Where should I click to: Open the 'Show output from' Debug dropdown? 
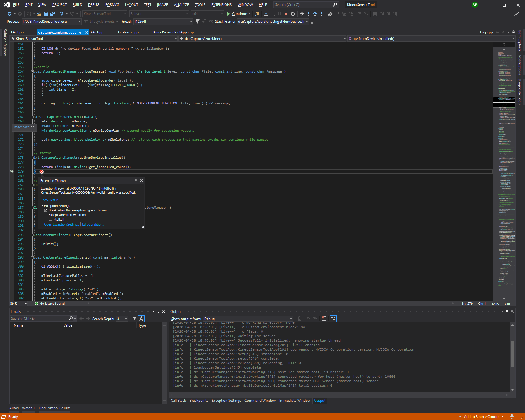290,319
